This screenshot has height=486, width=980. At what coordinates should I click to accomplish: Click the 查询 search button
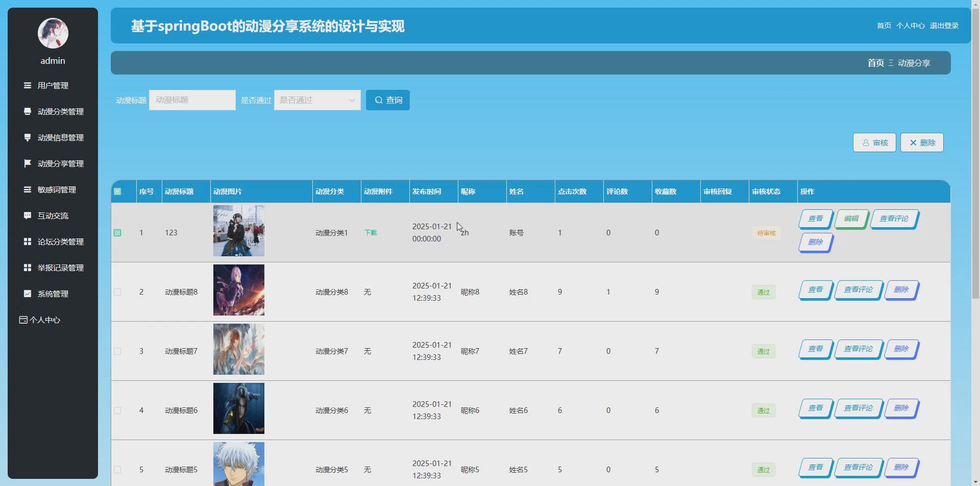click(x=388, y=100)
